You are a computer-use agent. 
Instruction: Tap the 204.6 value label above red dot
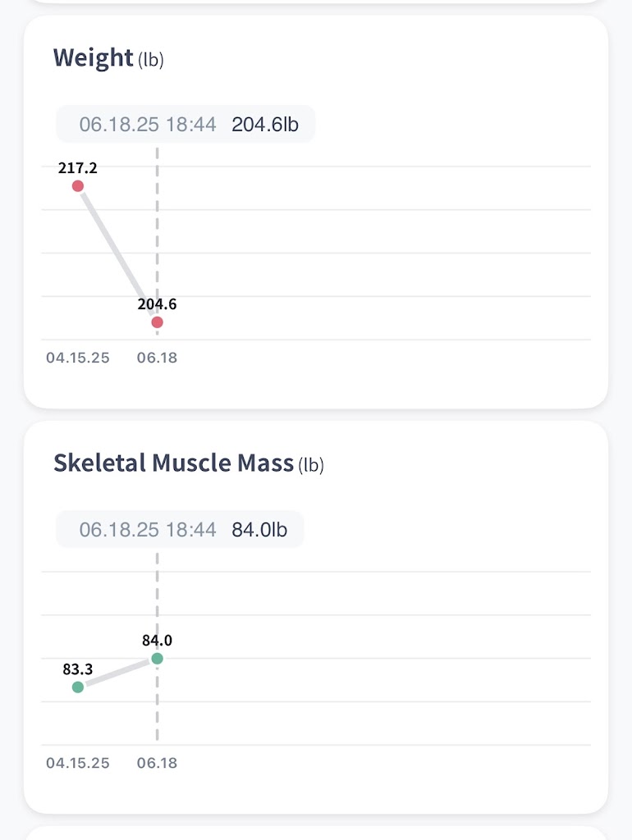[158, 304]
